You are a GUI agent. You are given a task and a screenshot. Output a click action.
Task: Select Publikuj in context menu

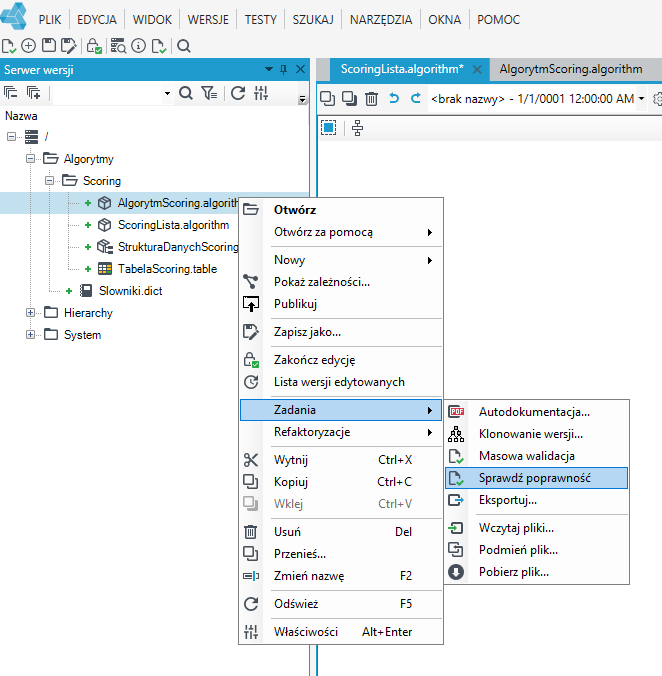[340, 304]
